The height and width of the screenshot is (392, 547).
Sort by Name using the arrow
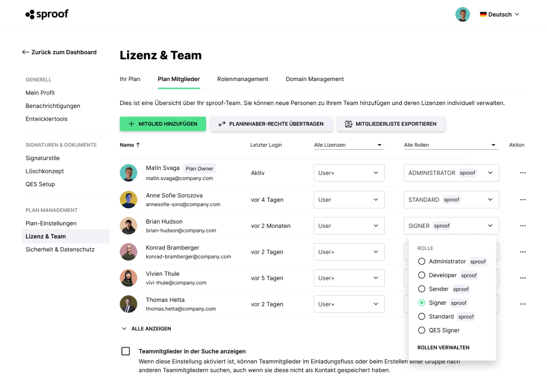tap(138, 145)
